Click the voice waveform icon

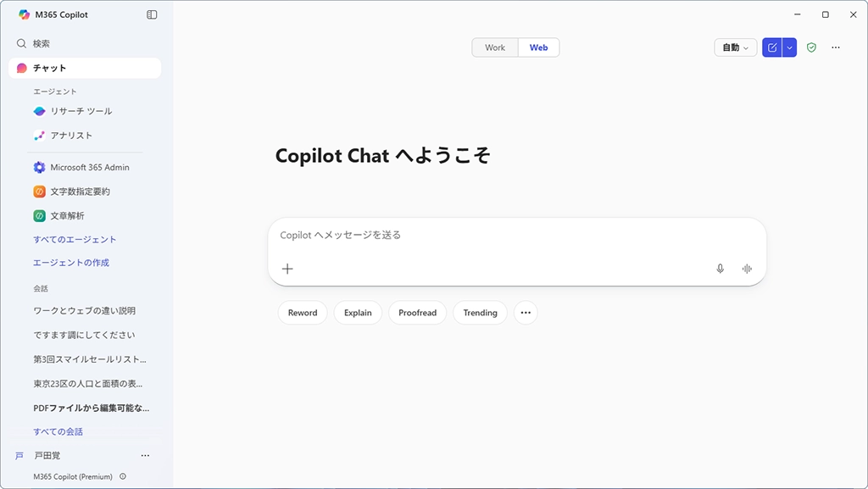747,269
